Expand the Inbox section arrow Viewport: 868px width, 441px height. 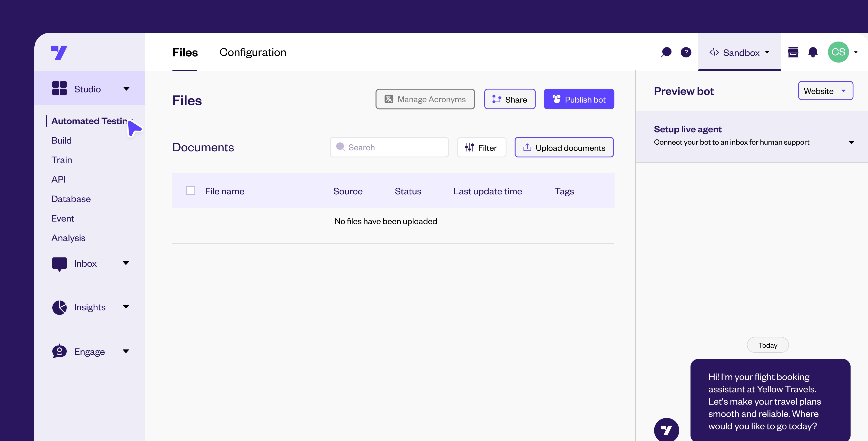pos(126,263)
